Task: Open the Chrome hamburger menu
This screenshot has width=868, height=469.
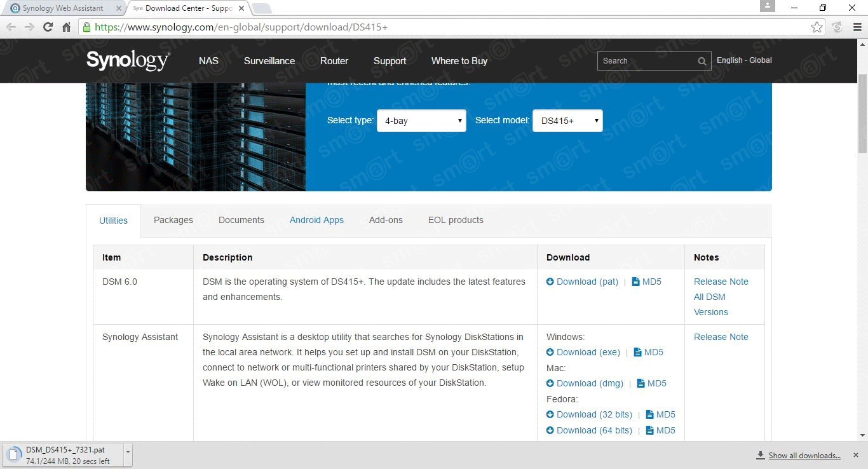Action: pos(856,27)
